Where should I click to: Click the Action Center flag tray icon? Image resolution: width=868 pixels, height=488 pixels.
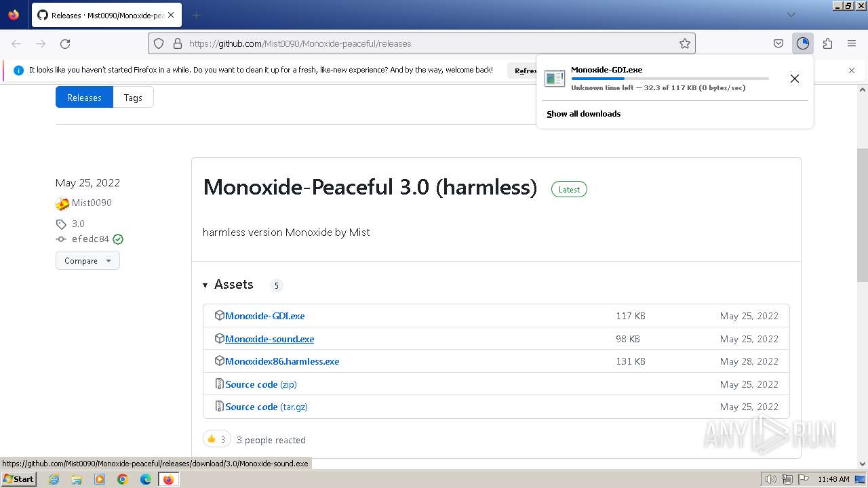point(804,479)
